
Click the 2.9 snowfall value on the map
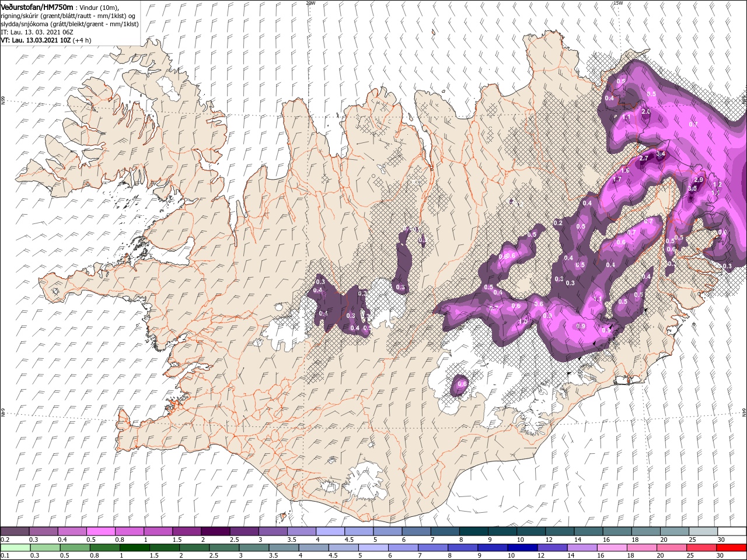[x=698, y=180]
